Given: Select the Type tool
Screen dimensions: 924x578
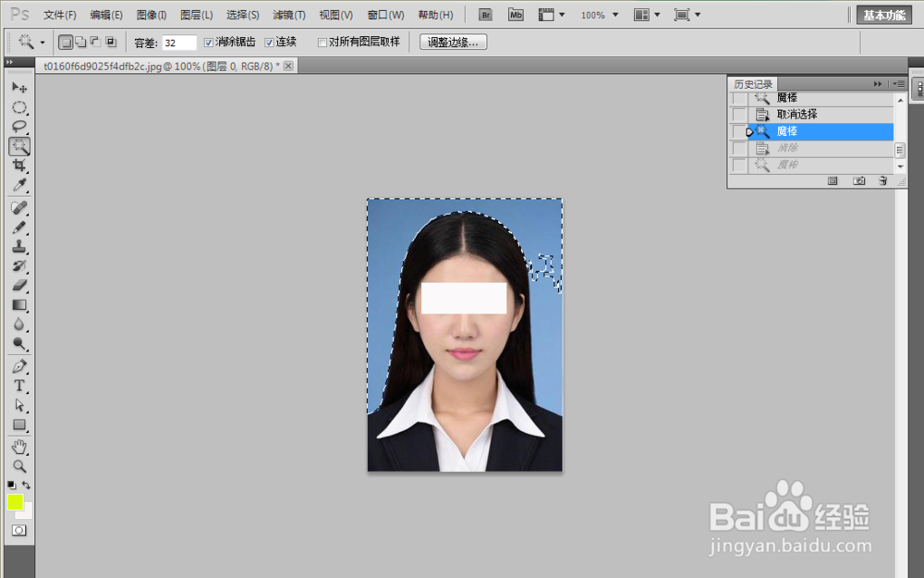Looking at the screenshot, I should (x=19, y=386).
